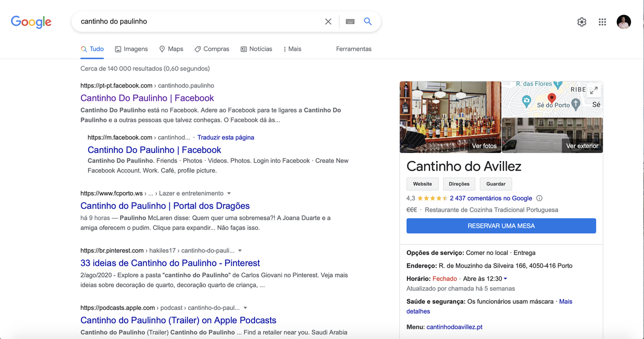Switch to the Compras tab

212,49
